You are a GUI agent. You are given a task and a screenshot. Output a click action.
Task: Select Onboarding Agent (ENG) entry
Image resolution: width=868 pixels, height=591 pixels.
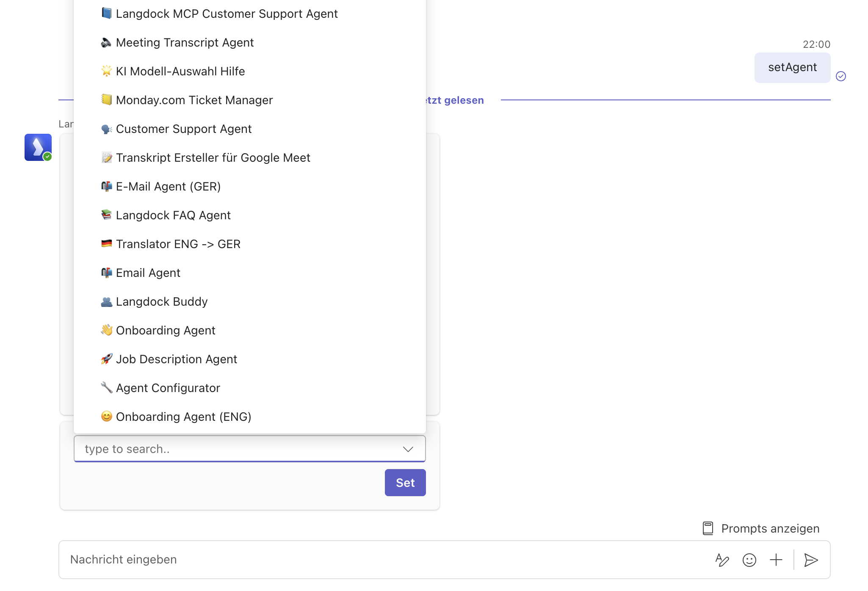coord(183,417)
